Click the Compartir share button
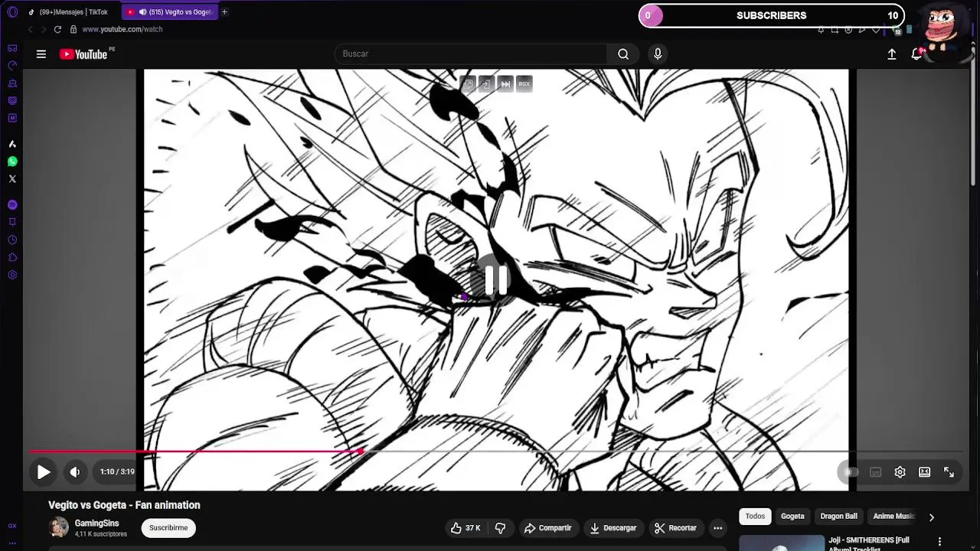Image resolution: width=980 pixels, height=551 pixels. (x=547, y=528)
